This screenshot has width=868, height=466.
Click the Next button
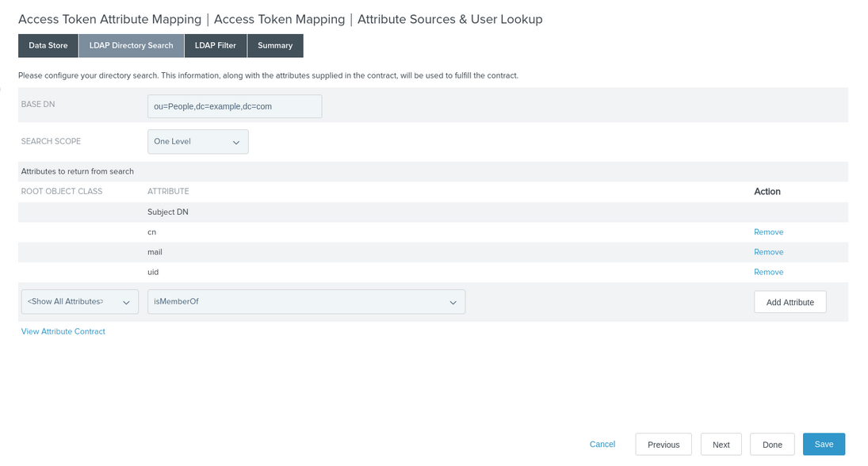(721, 444)
